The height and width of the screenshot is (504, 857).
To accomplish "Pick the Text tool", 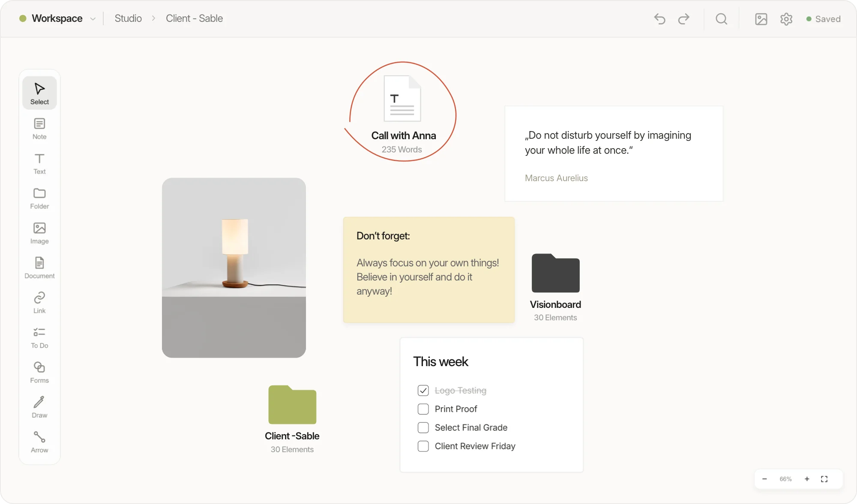I will point(39,164).
